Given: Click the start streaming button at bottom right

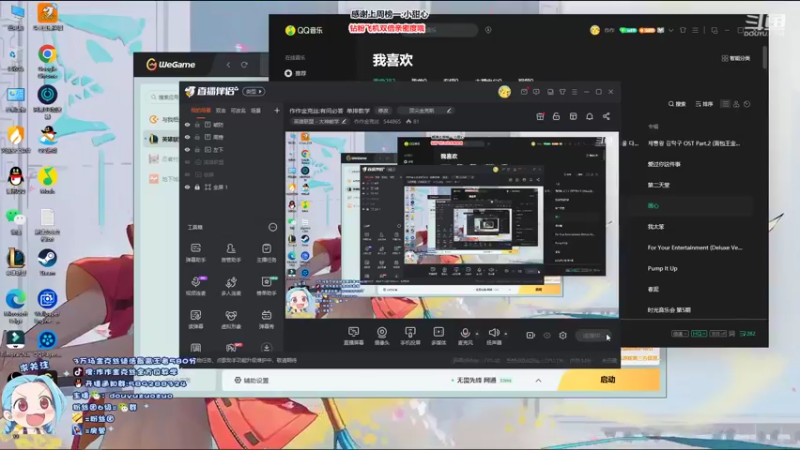Looking at the screenshot, I should [x=593, y=335].
